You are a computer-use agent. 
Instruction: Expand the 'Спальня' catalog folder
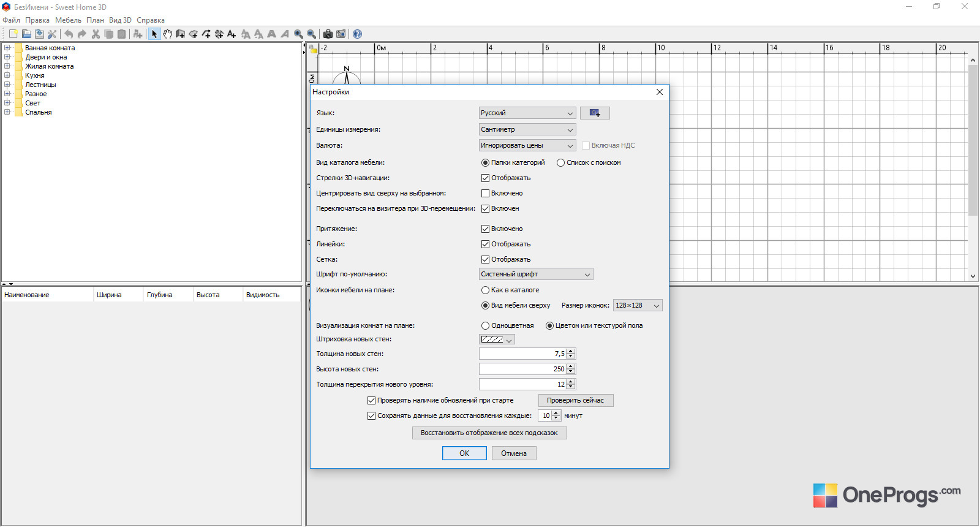7,112
